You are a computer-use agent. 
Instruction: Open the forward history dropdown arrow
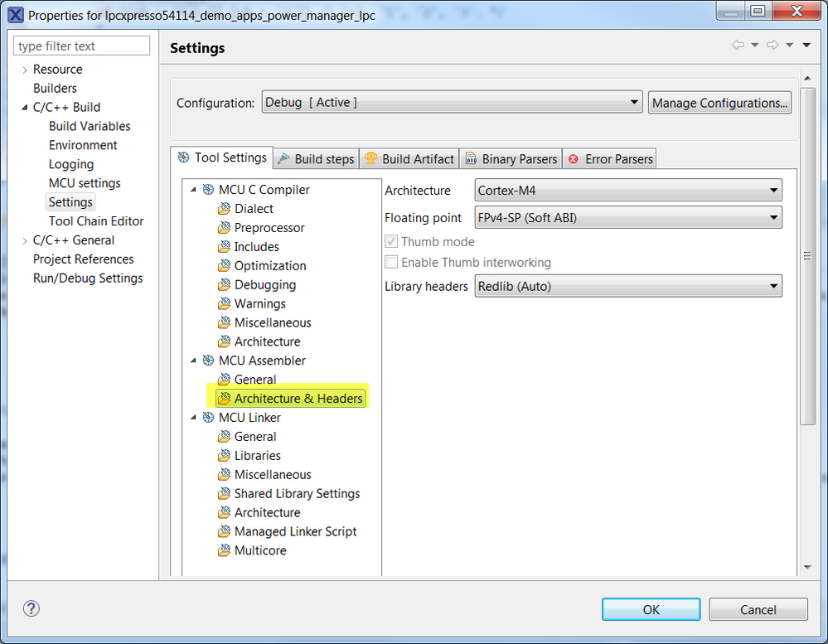789,45
